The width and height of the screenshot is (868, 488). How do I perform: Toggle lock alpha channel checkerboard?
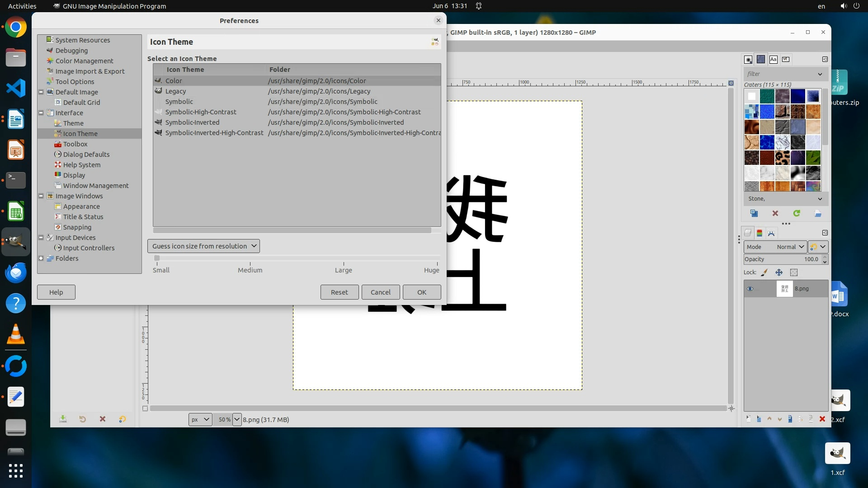click(x=794, y=272)
